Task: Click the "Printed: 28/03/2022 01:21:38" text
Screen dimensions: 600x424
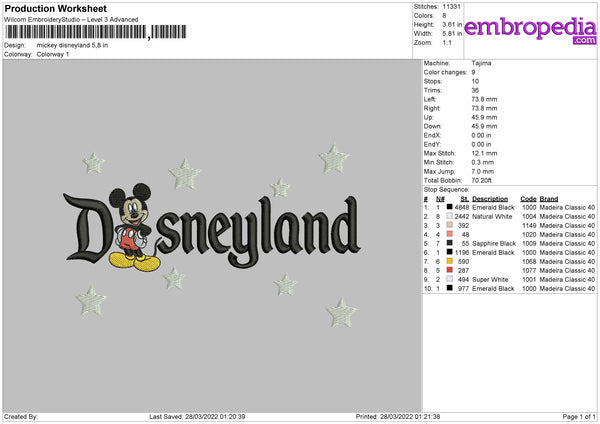Action: pyautogui.click(x=398, y=416)
